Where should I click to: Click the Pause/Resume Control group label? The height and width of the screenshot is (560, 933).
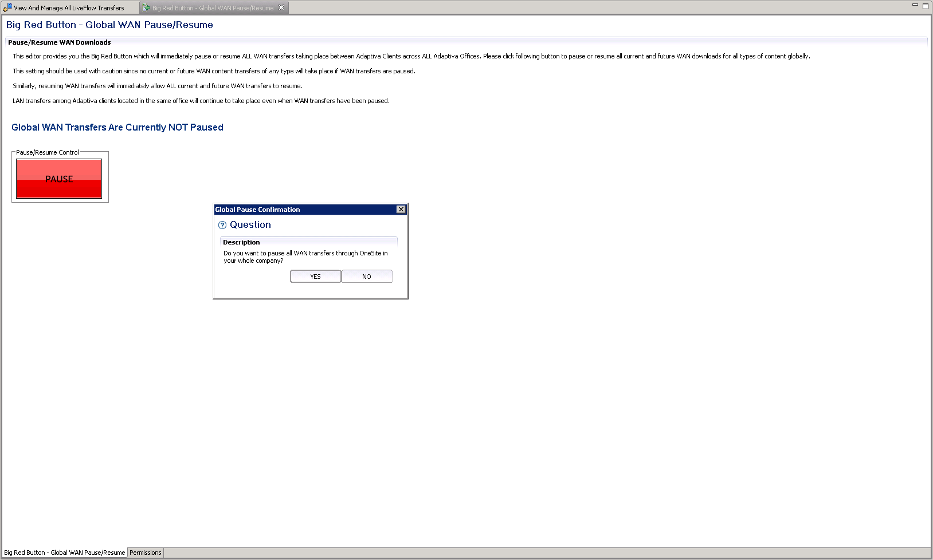48,152
